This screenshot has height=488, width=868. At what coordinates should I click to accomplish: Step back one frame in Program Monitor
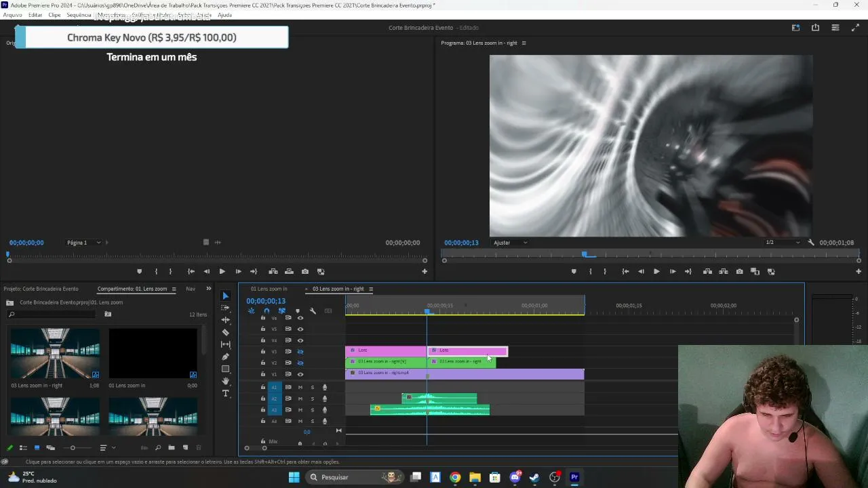tap(641, 271)
